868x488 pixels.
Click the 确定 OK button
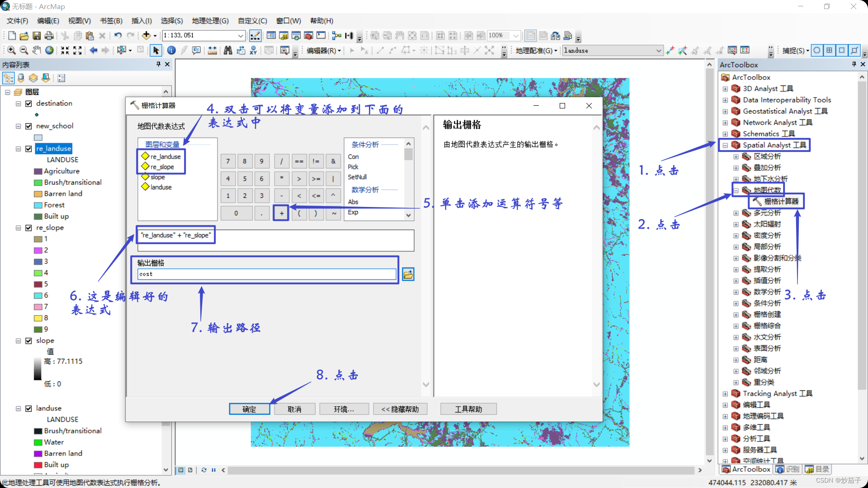point(249,409)
